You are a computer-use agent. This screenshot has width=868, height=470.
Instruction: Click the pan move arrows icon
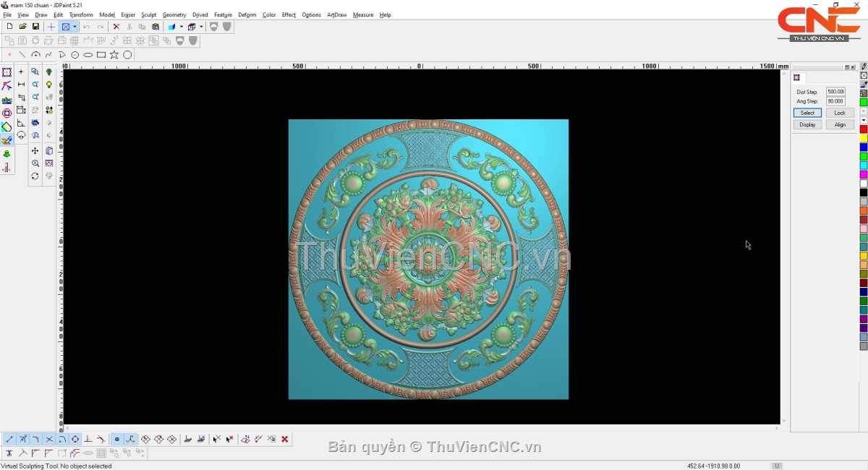click(x=35, y=151)
